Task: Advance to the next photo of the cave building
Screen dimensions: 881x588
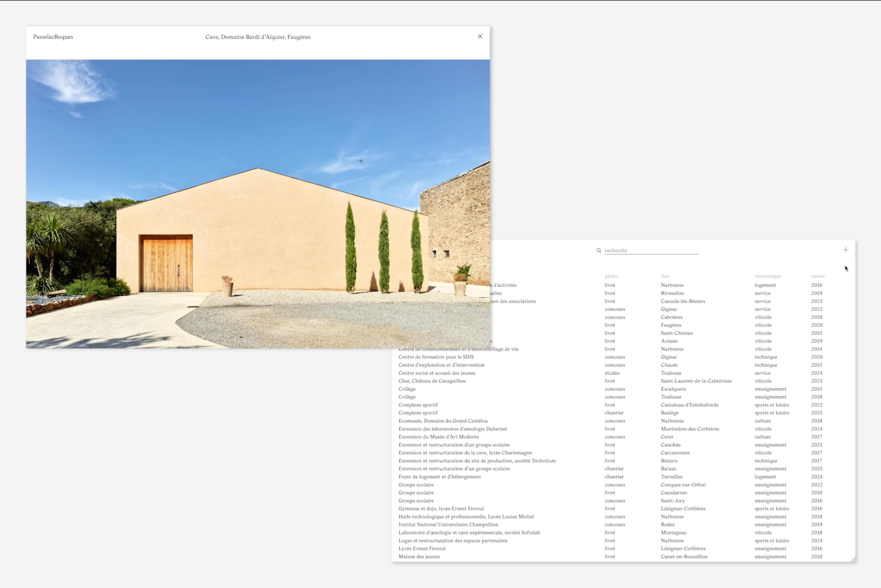Action: (360, 161)
